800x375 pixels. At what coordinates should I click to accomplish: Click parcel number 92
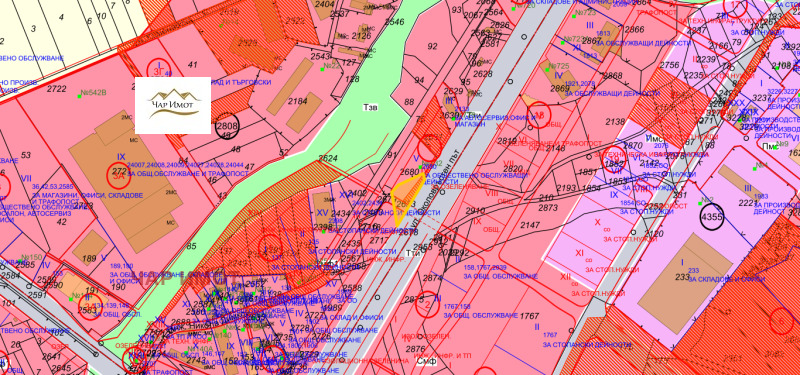pyautogui.click(x=432, y=46)
